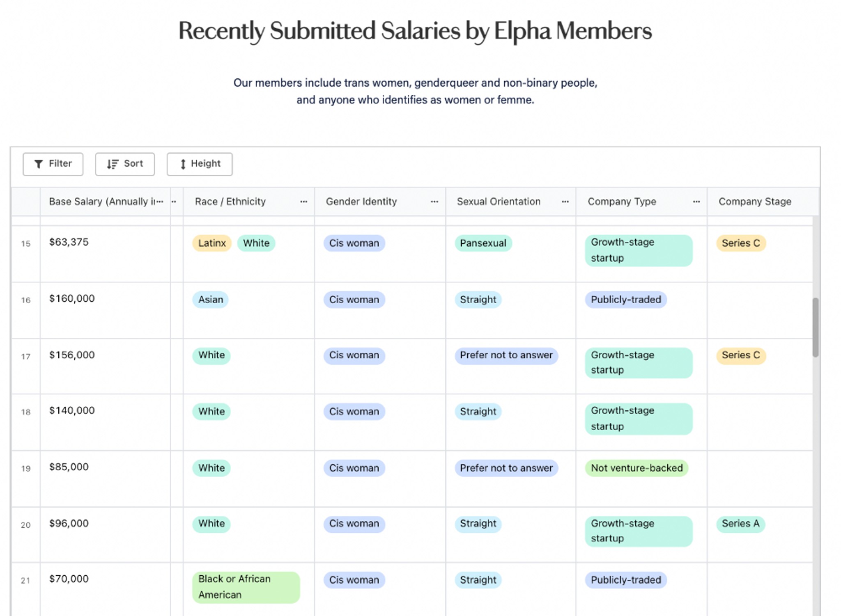Click Cis woman tag in row 21
841x616 pixels.
pos(354,580)
